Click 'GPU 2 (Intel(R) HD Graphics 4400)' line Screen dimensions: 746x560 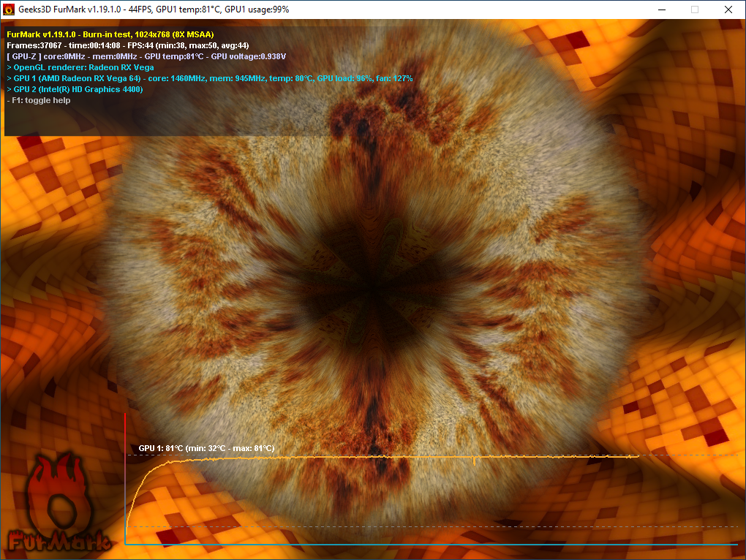point(75,89)
